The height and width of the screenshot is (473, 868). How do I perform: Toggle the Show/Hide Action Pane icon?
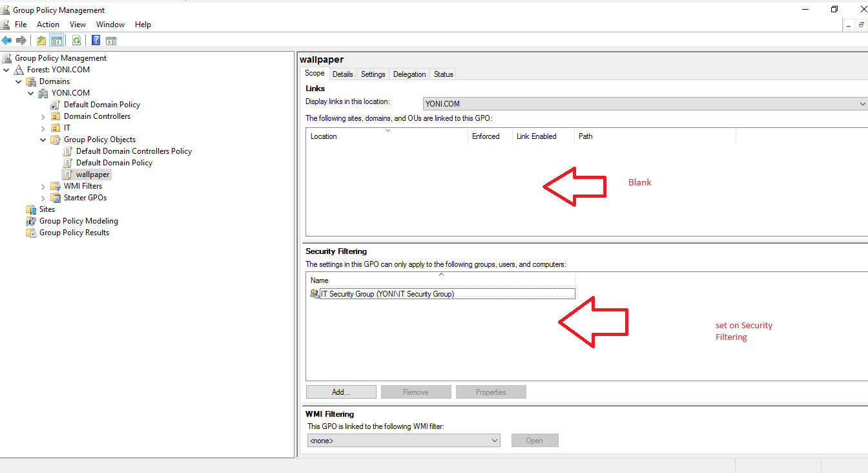coord(111,40)
